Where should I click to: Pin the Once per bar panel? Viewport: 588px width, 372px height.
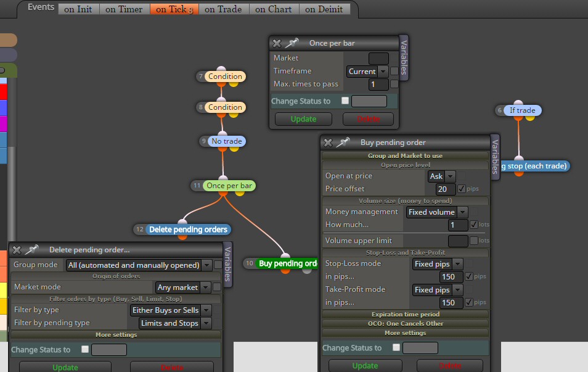coord(292,43)
